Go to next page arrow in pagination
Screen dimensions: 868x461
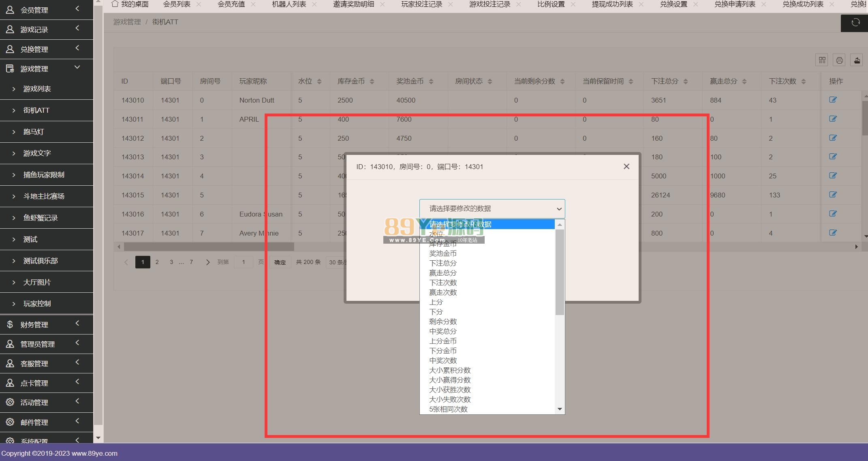pos(208,262)
